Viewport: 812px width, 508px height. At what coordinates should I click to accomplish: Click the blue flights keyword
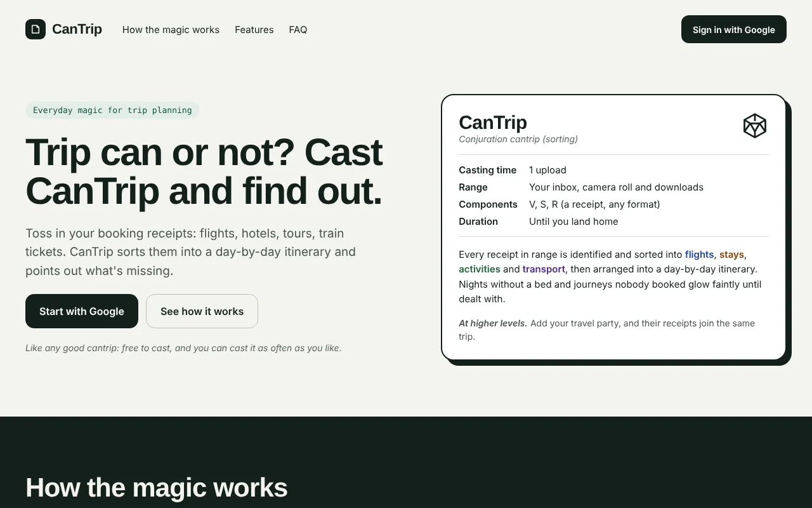click(699, 255)
